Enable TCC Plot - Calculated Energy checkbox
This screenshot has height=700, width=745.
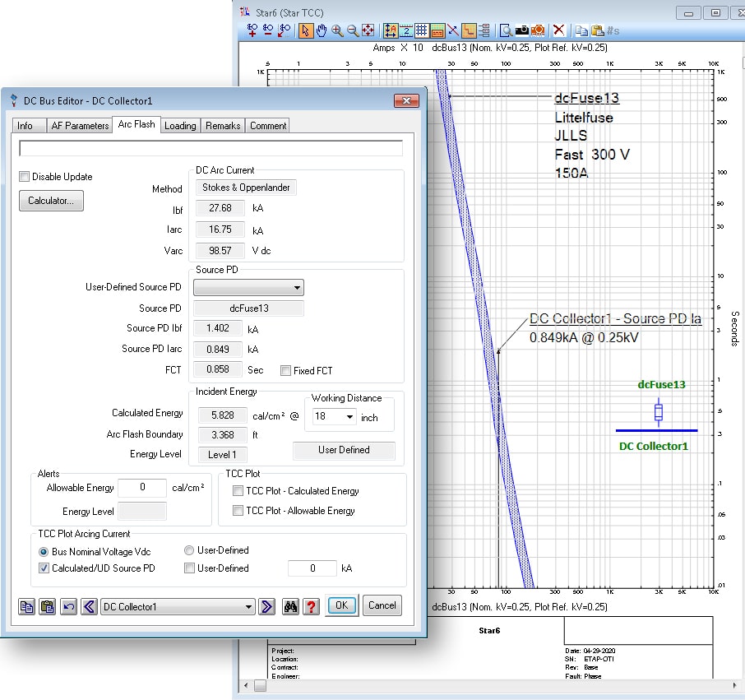pyautogui.click(x=238, y=490)
